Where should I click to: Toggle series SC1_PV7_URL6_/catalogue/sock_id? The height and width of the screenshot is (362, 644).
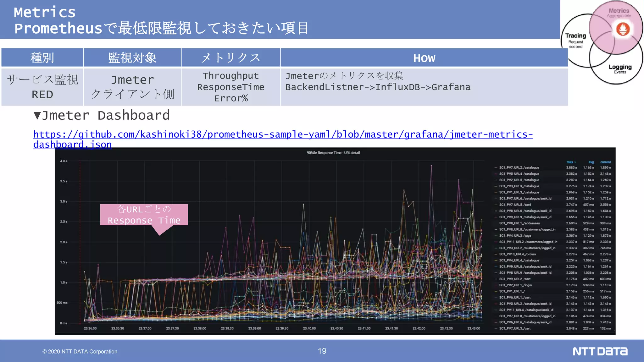pos(525,199)
